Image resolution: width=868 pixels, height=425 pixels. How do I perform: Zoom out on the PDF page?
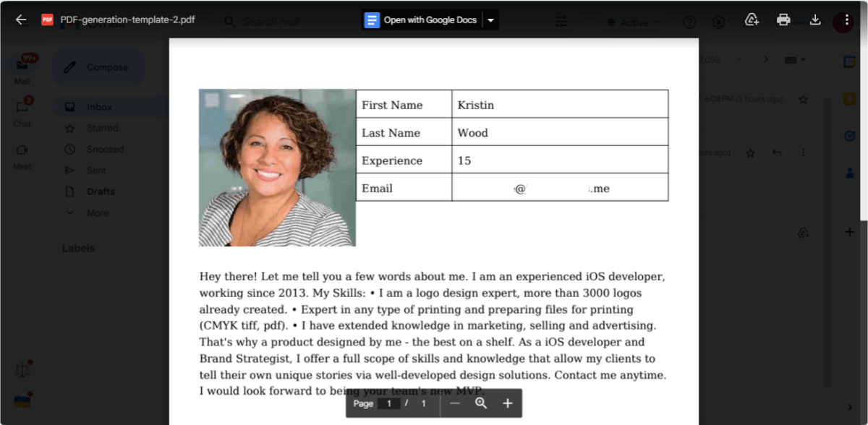click(454, 403)
